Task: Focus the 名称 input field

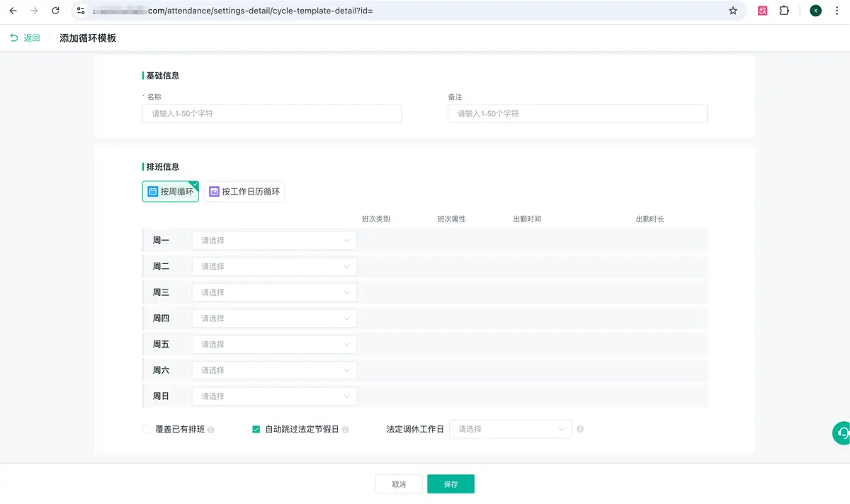Action: click(272, 113)
